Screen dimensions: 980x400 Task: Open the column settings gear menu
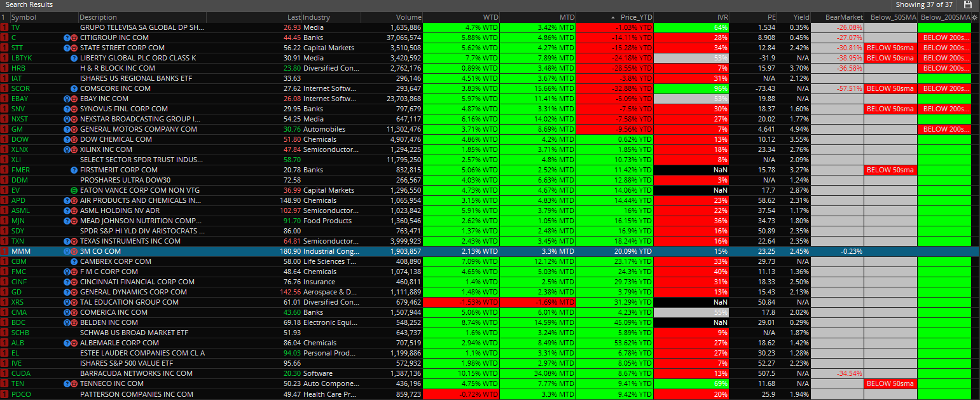tap(975, 17)
